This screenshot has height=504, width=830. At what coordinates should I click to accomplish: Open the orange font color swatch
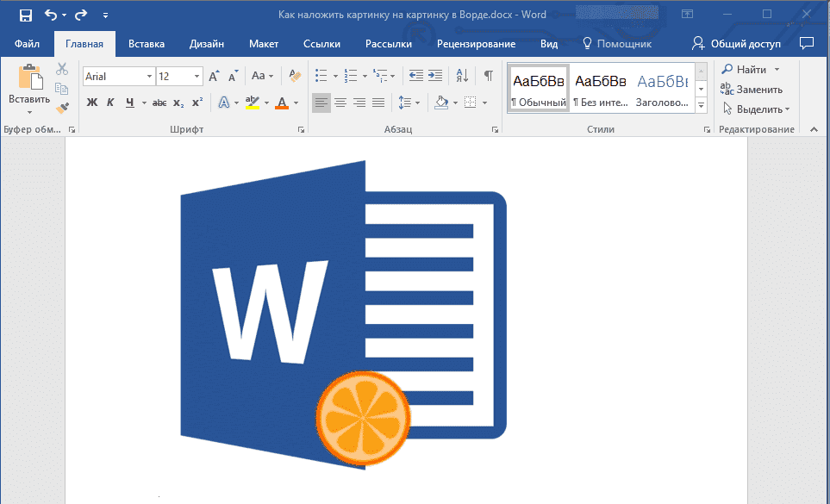coord(282,107)
